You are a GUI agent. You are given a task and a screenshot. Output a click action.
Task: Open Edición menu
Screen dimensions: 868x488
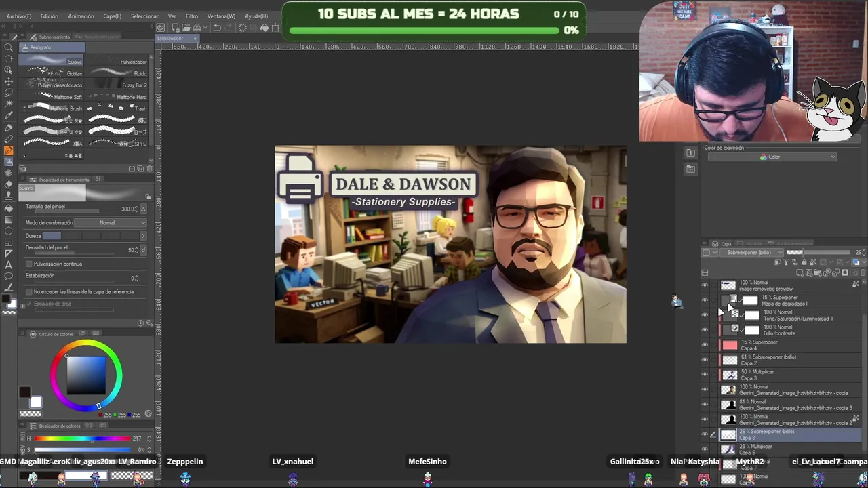(50, 16)
